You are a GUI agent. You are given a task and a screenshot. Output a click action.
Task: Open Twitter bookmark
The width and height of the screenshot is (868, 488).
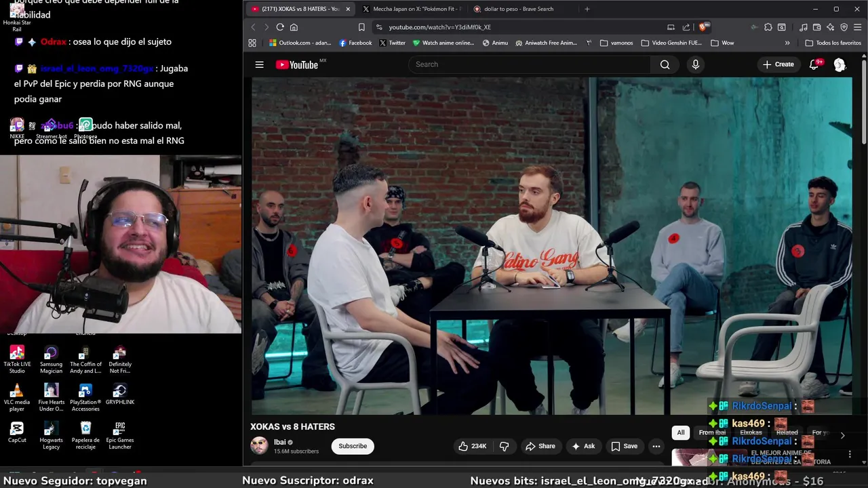click(392, 43)
